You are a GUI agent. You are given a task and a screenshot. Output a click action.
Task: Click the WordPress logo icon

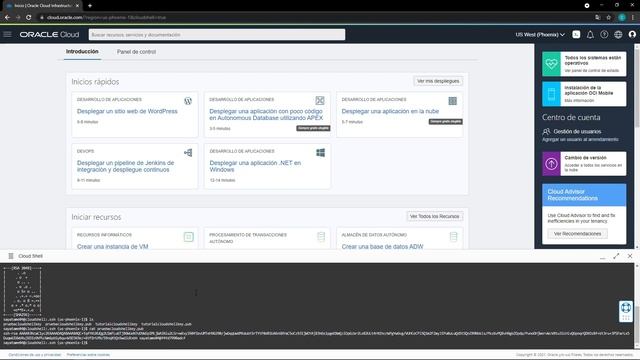[188, 101]
